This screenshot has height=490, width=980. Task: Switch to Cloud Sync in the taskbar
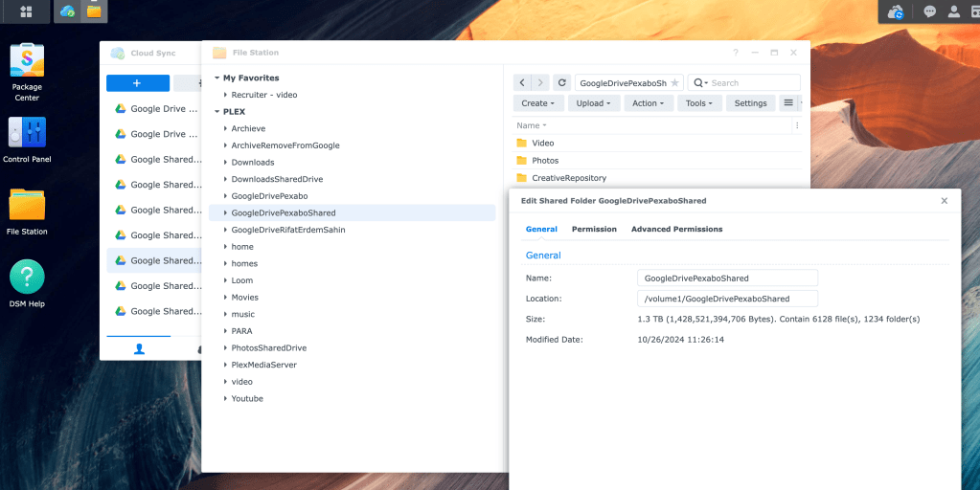67,11
